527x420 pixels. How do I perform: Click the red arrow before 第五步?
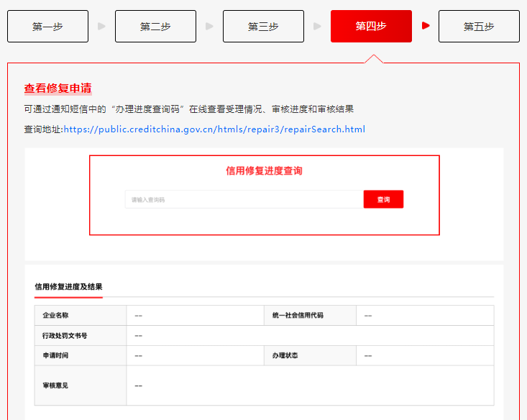click(426, 26)
